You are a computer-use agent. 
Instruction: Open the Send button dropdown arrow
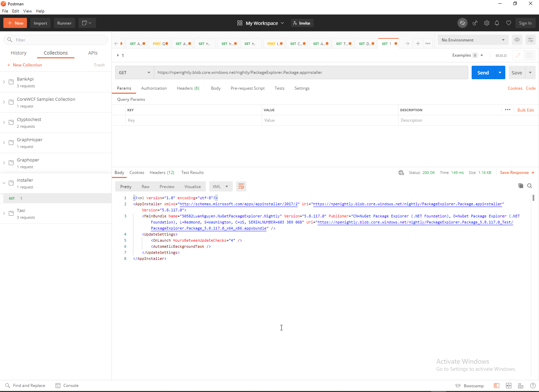click(500, 72)
